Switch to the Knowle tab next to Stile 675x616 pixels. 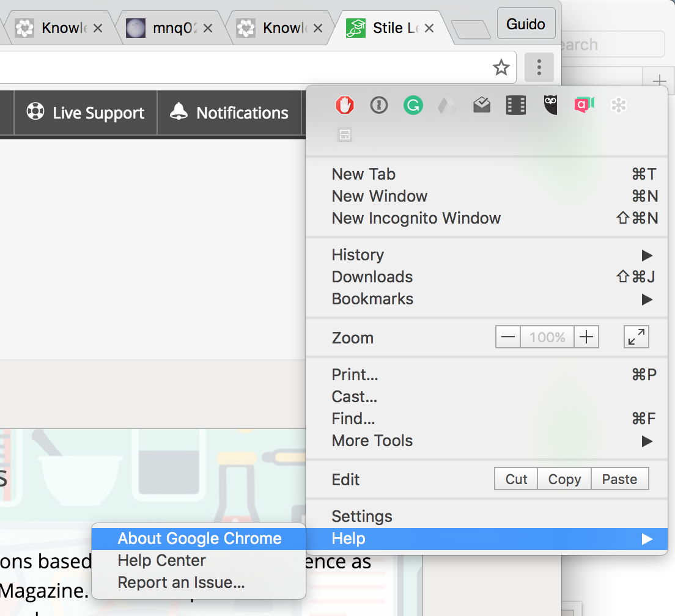[x=280, y=28]
